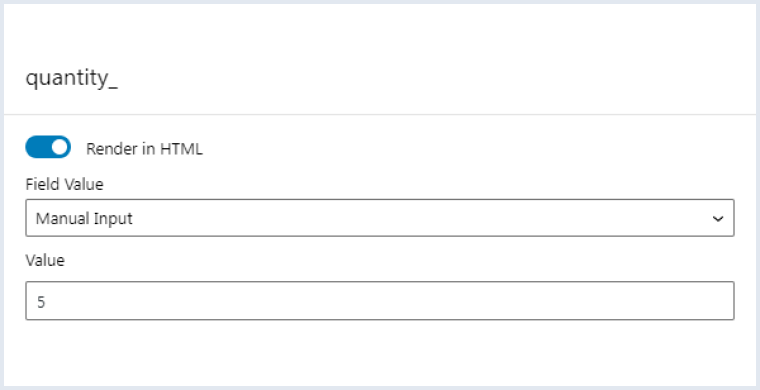Image resolution: width=760 pixels, height=390 pixels.
Task: Select the "Manual Input" text in combo box
Action: tap(84, 219)
